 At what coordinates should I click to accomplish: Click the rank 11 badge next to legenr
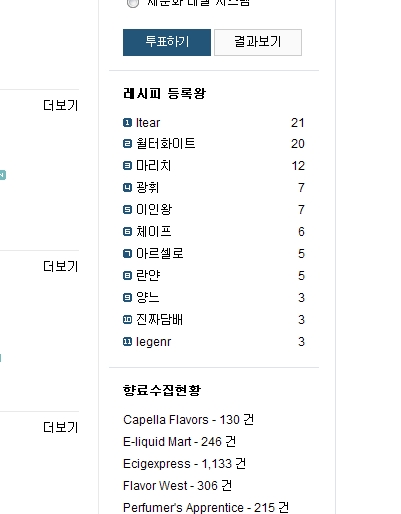point(127,342)
